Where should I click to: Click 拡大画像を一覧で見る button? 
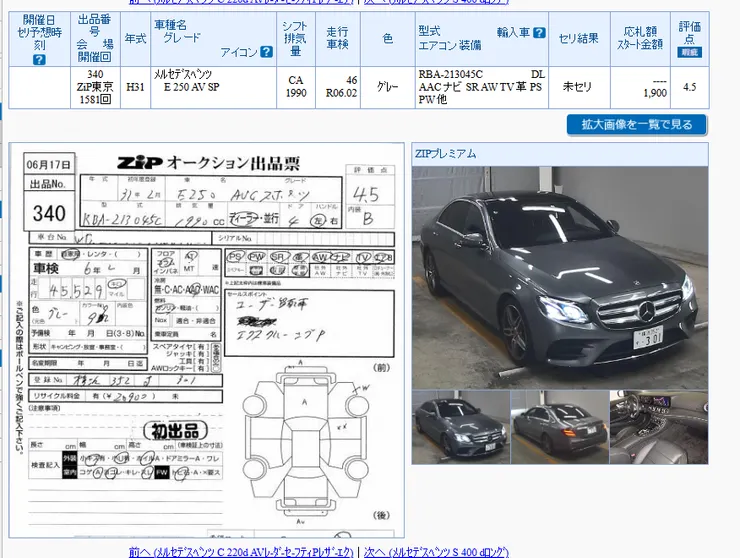point(637,125)
